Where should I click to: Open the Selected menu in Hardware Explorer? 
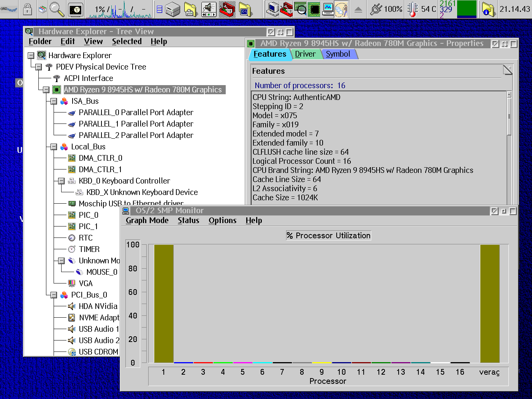point(127,41)
